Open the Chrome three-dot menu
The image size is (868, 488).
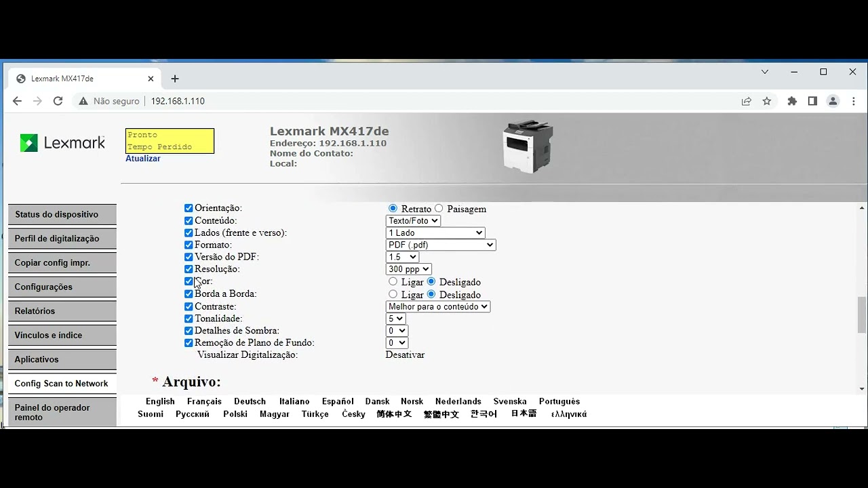854,101
